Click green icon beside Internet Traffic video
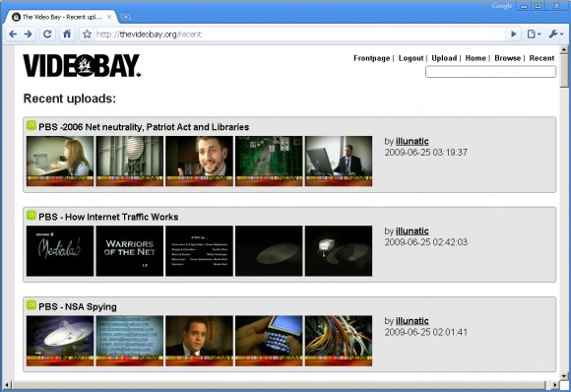This screenshot has height=392, width=571. click(32, 215)
